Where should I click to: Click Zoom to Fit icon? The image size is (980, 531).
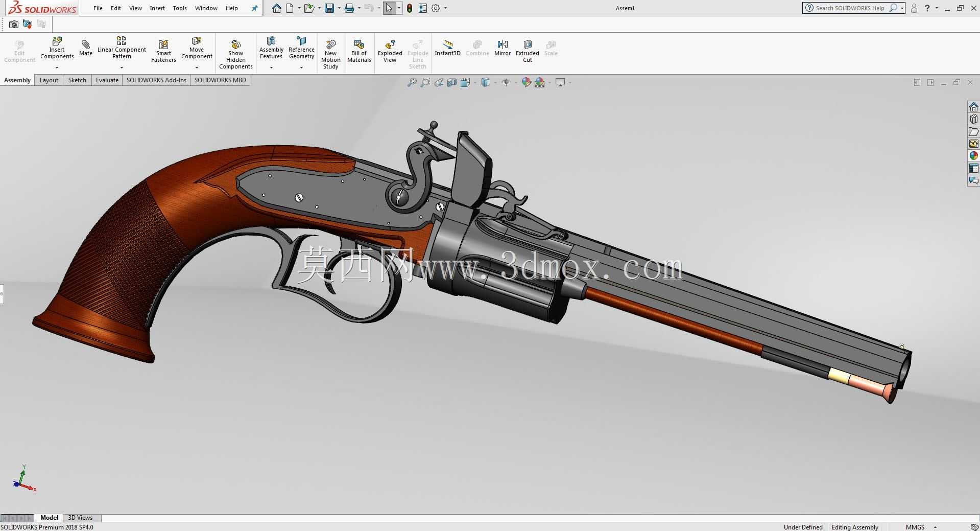[412, 82]
